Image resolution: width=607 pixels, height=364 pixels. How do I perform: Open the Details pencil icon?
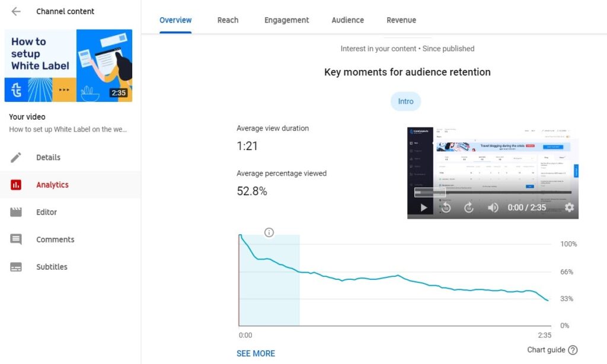tap(16, 157)
